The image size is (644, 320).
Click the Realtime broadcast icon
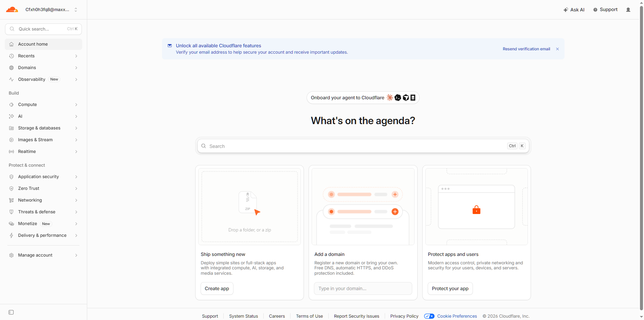click(11, 152)
